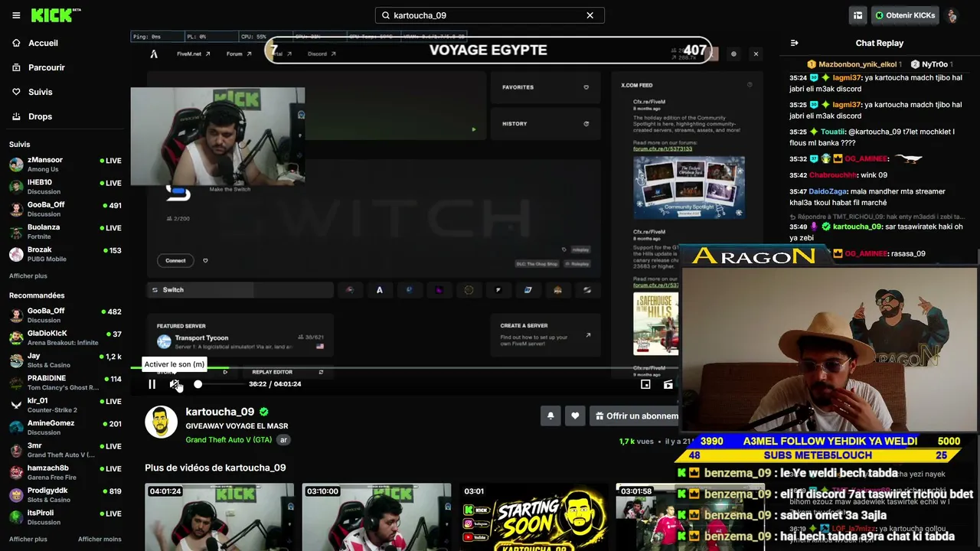
Task: Click username Chabrouchhh in chat
Action: tap(833, 175)
